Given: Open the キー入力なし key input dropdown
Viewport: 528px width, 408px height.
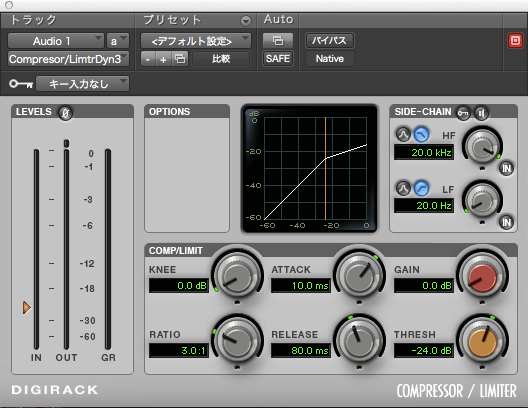Looking at the screenshot, I should pos(82,83).
